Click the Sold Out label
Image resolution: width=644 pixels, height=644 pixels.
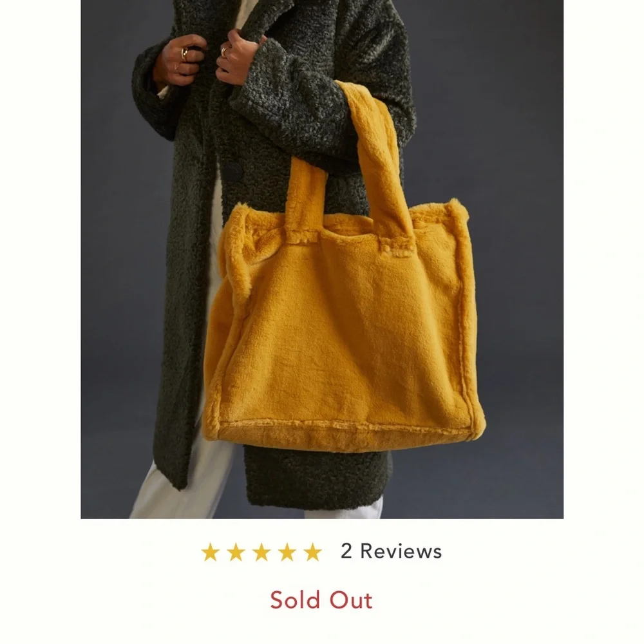[321, 600]
